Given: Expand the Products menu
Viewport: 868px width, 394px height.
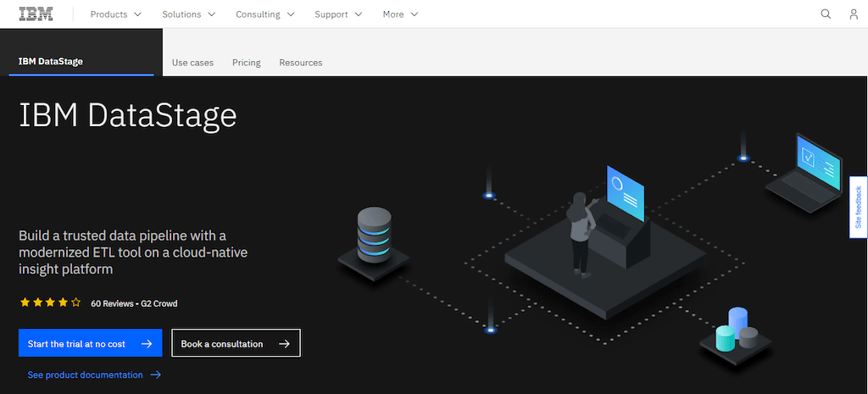Looking at the screenshot, I should coord(115,14).
